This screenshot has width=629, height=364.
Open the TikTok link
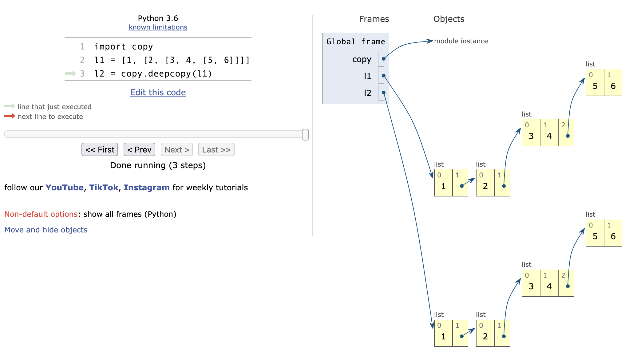tap(104, 188)
